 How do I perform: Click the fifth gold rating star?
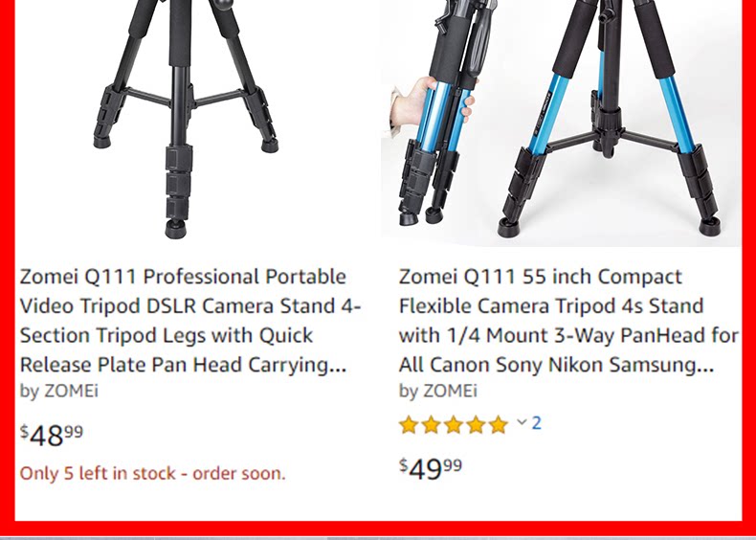498,425
